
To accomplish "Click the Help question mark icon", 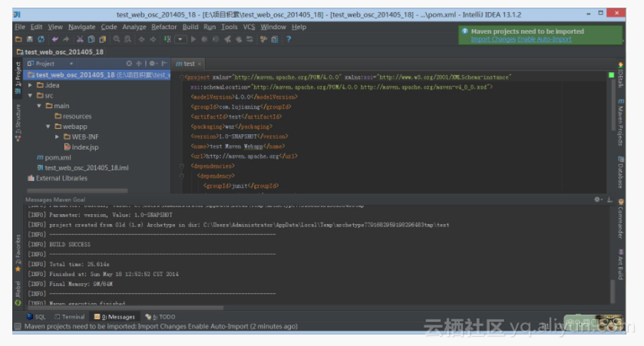I will coord(289,39).
